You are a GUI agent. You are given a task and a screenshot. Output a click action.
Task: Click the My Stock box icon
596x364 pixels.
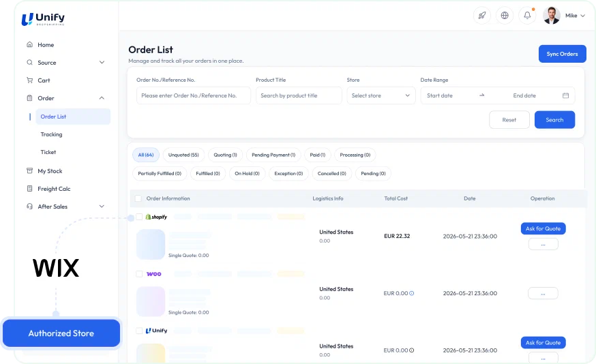(x=29, y=170)
